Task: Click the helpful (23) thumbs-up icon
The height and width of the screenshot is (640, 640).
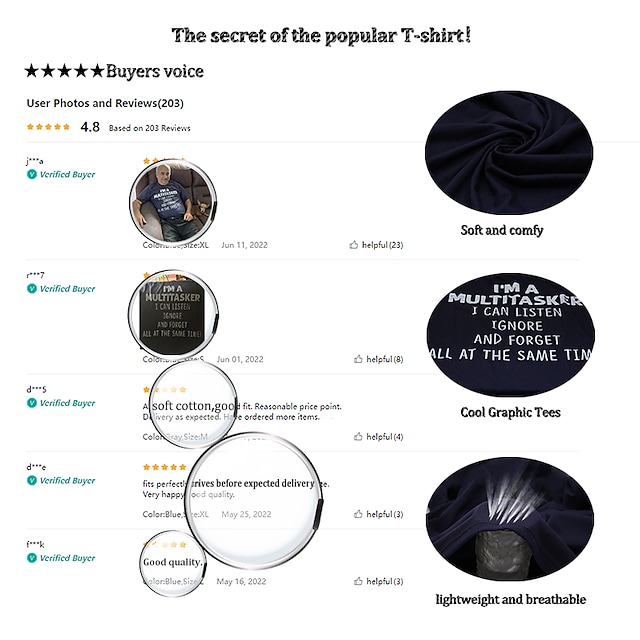Action: pos(353,245)
